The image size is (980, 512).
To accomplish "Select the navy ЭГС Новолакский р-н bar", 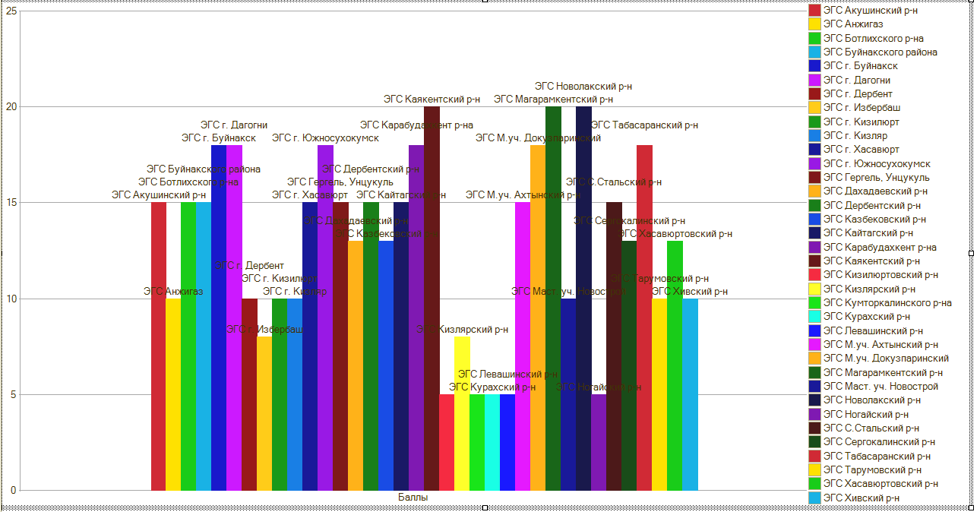I will [583, 304].
